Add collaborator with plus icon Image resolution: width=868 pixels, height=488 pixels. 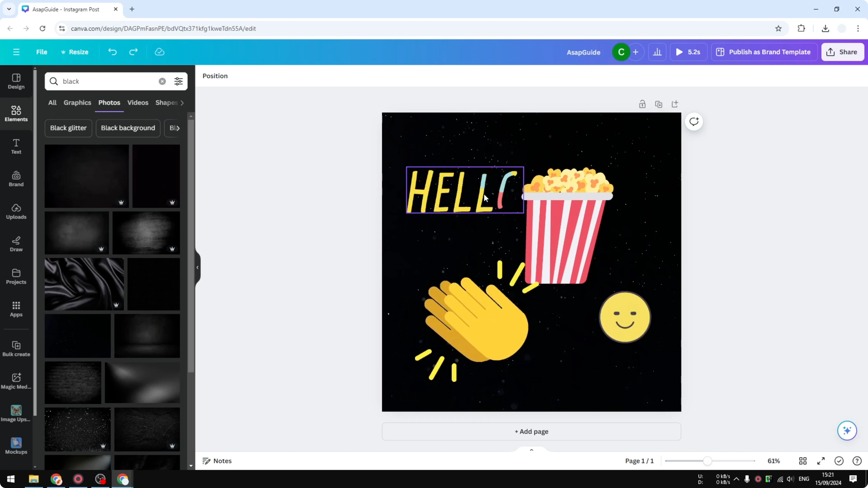(636, 52)
